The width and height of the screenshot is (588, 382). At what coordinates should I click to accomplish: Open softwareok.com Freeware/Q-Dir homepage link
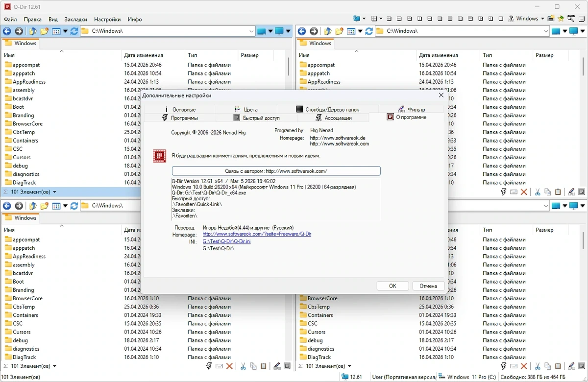point(257,234)
